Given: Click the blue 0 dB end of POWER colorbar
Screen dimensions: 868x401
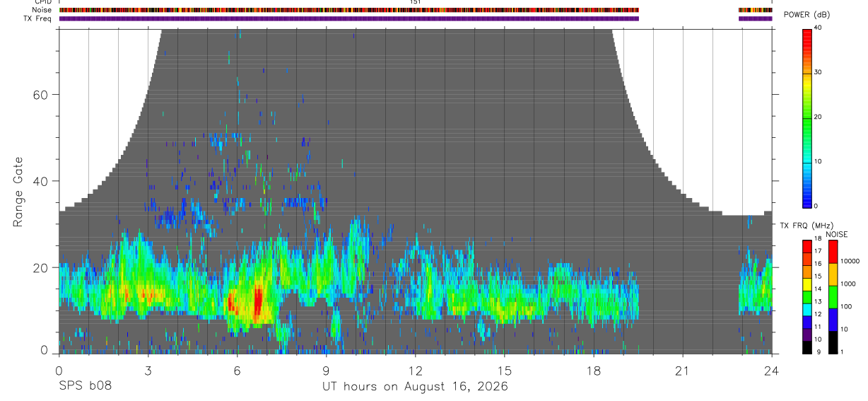Looking at the screenshot, I should [807, 202].
